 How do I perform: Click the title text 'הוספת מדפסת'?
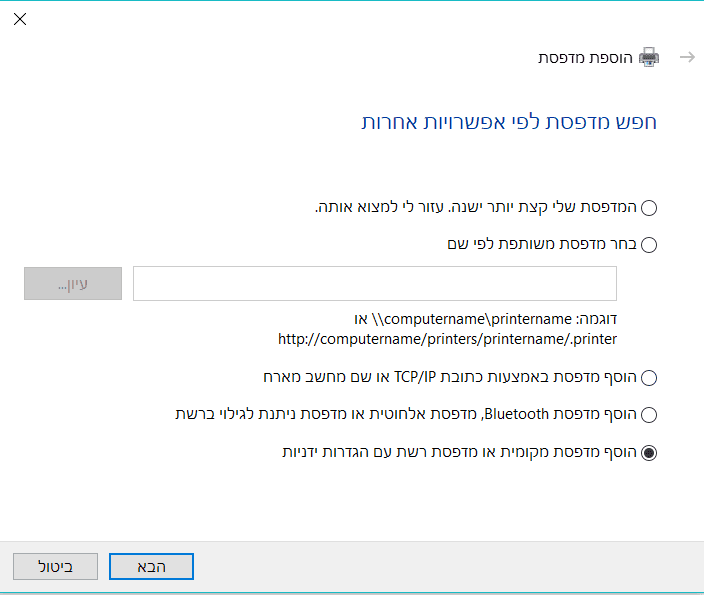[585, 57]
